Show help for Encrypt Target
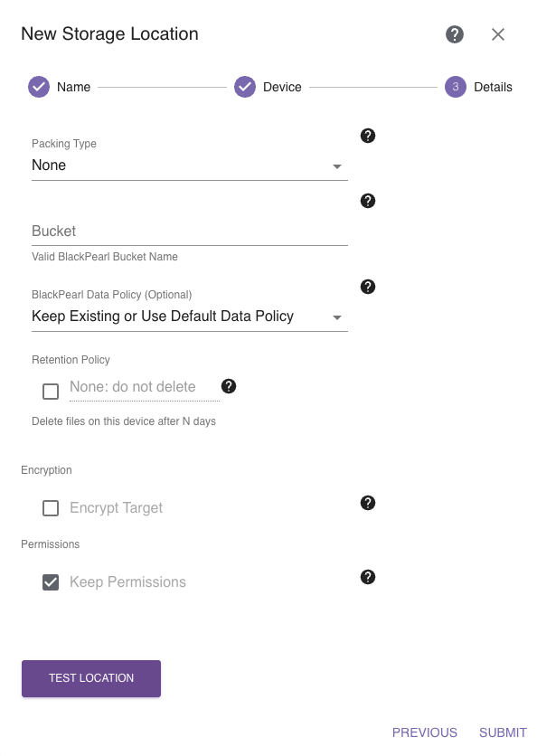This screenshot has height=756, width=537. pos(368,503)
